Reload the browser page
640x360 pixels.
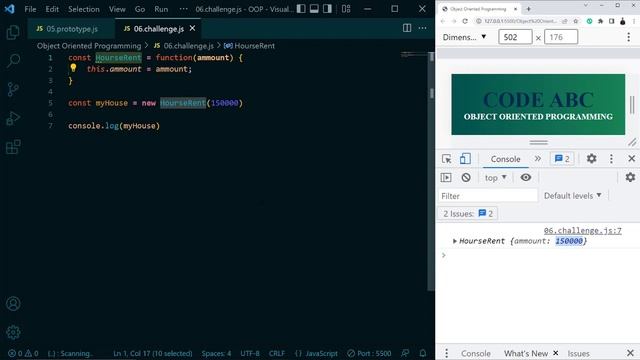pos(465,21)
